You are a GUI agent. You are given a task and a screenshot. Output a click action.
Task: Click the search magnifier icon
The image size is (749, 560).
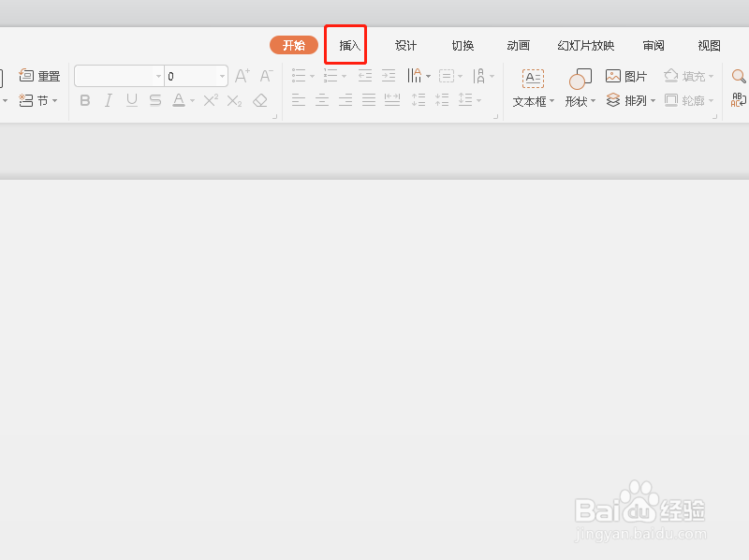click(738, 78)
